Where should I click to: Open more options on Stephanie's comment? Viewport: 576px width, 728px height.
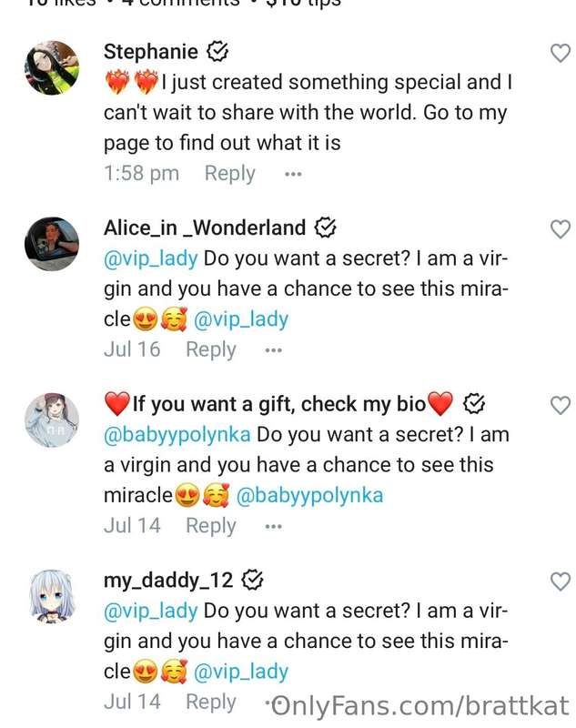(x=293, y=175)
